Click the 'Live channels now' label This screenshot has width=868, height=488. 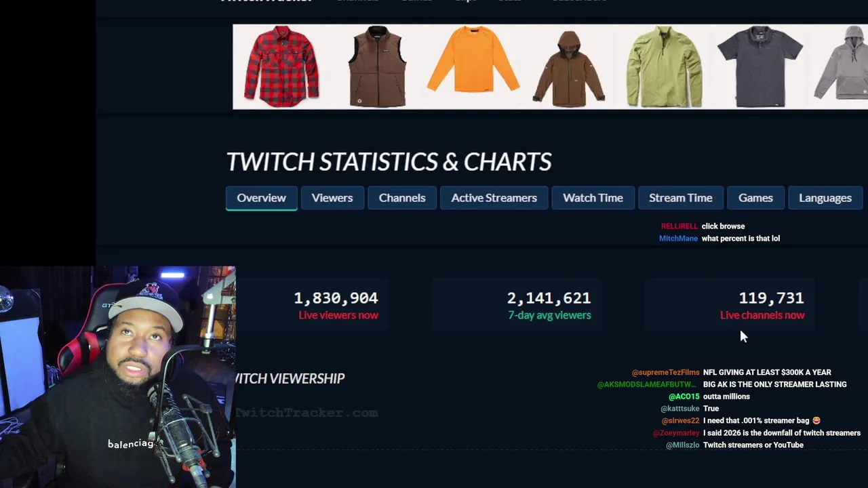(x=762, y=315)
